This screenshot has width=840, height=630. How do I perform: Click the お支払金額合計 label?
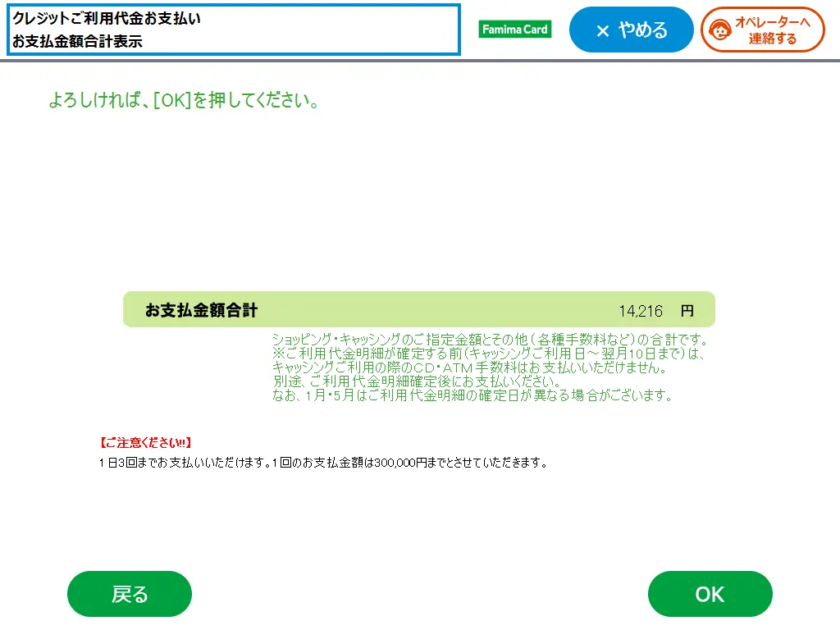[201, 310]
